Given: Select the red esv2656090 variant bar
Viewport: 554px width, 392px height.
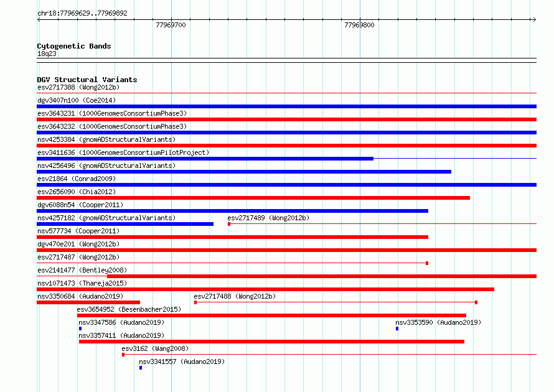Looking at the screenshot, I should pos(253,198).
